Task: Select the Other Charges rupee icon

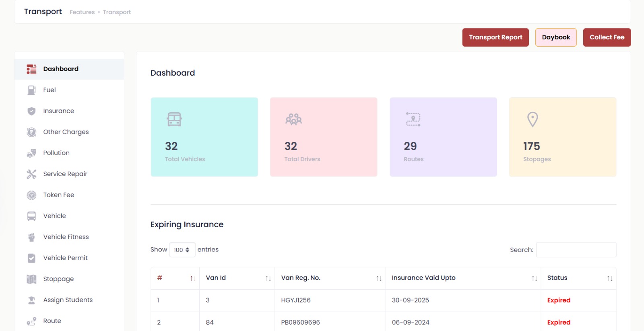Action: (31, 132)
